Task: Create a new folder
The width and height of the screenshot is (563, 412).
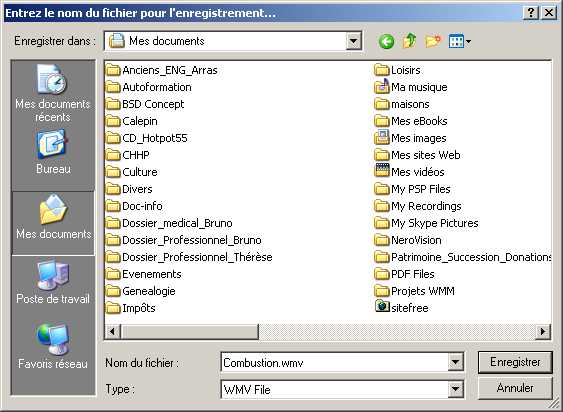Action: pos(433,41)
